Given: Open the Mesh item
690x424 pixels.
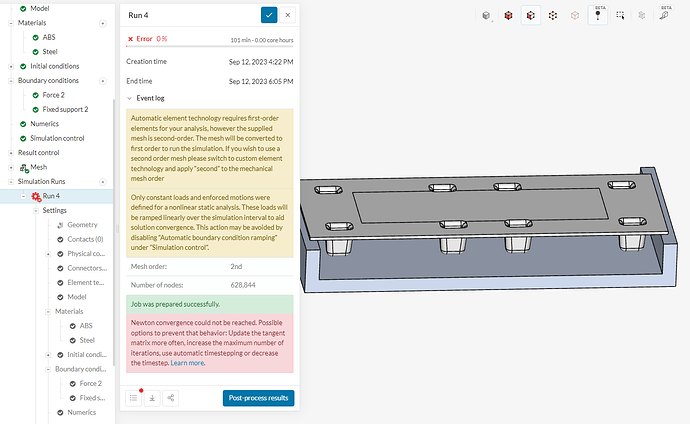Looking at the screenshot, I should click(x=38, y=167).
